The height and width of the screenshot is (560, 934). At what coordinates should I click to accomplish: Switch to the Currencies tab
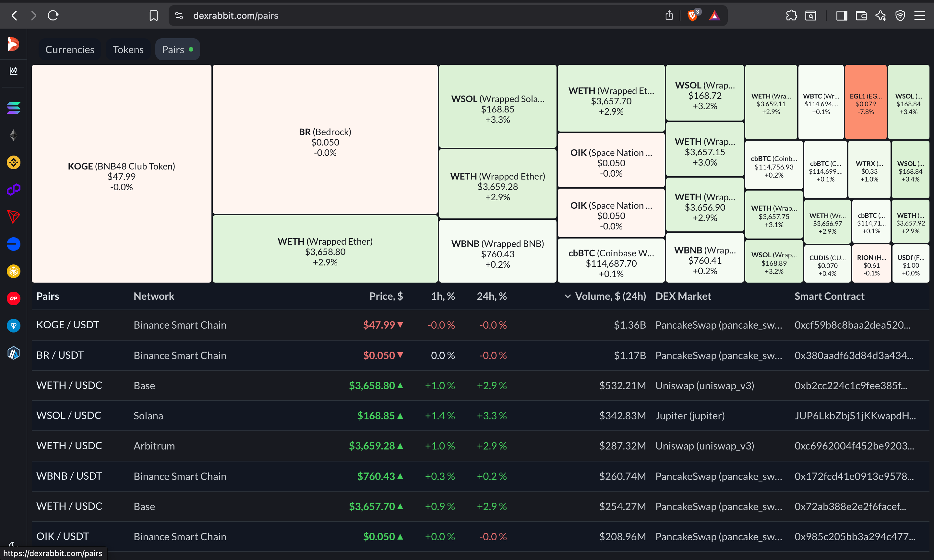point(70,50)
